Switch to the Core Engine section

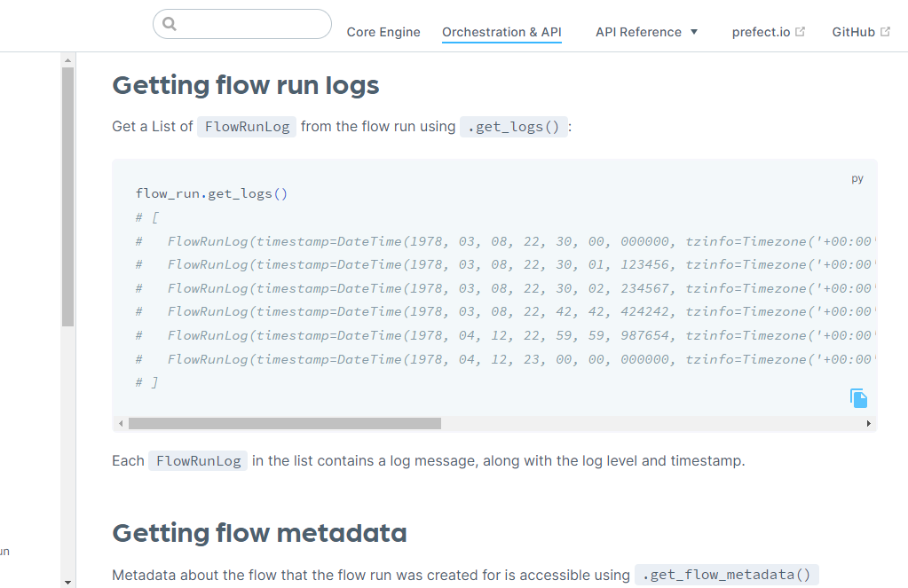click(x=383, y=32)
